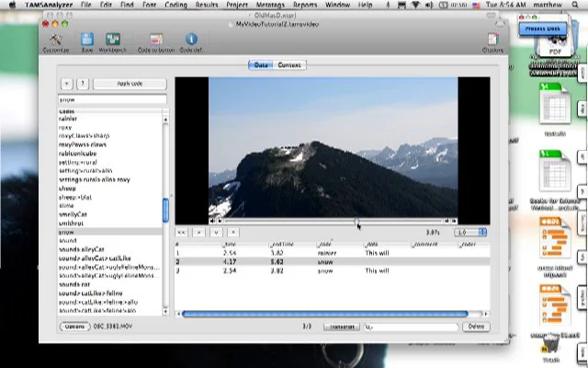
Task: Click the Transcribe button
Action: [x=342, y=327]
